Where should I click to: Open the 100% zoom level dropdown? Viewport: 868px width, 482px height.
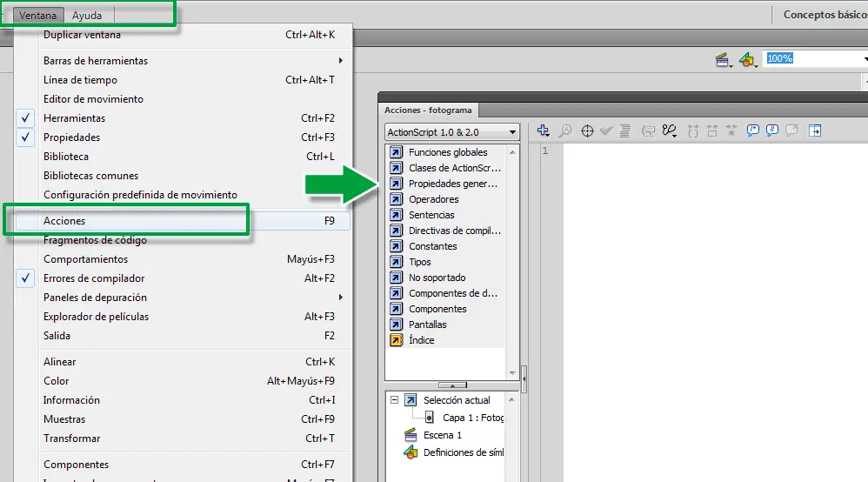point(865,58)
